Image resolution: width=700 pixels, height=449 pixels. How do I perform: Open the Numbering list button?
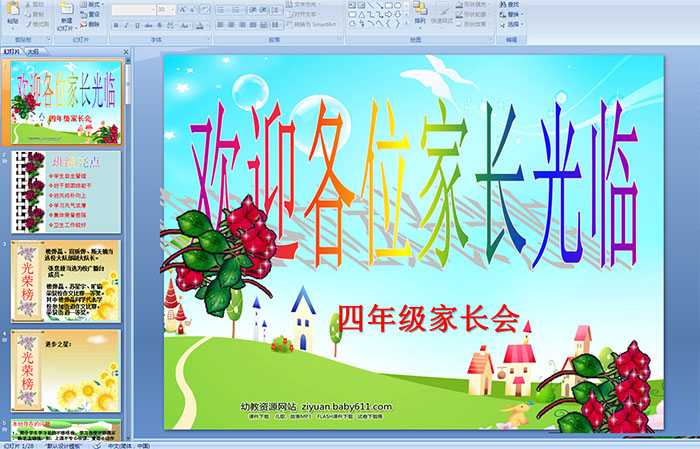tap(238, 10)
